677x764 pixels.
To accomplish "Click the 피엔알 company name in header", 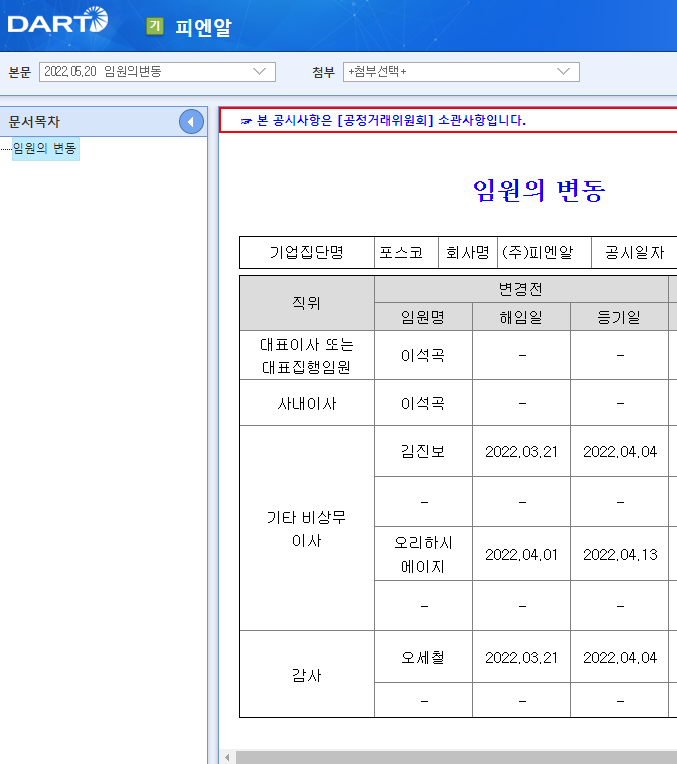I will point(203,27).
